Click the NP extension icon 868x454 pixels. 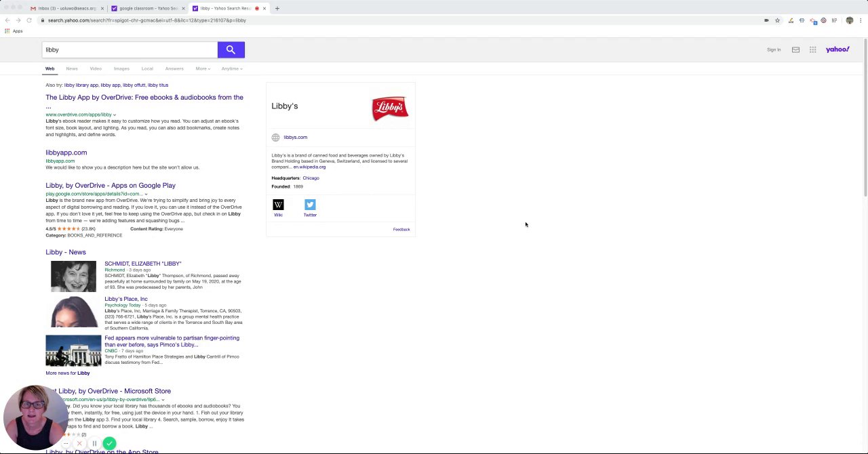(x=834, y=20)
